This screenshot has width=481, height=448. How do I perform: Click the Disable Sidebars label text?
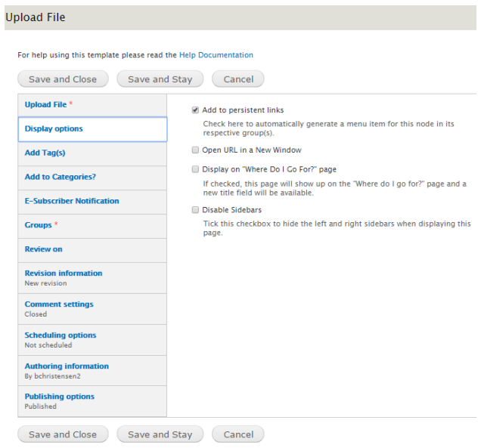tap(231, 210)
